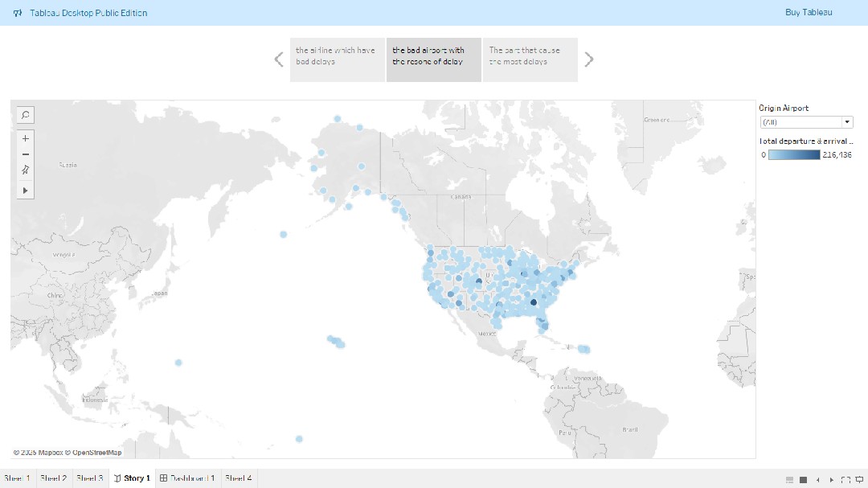
Task: Click the OpenStreetMap attribution link
Action: click(96, 453)
